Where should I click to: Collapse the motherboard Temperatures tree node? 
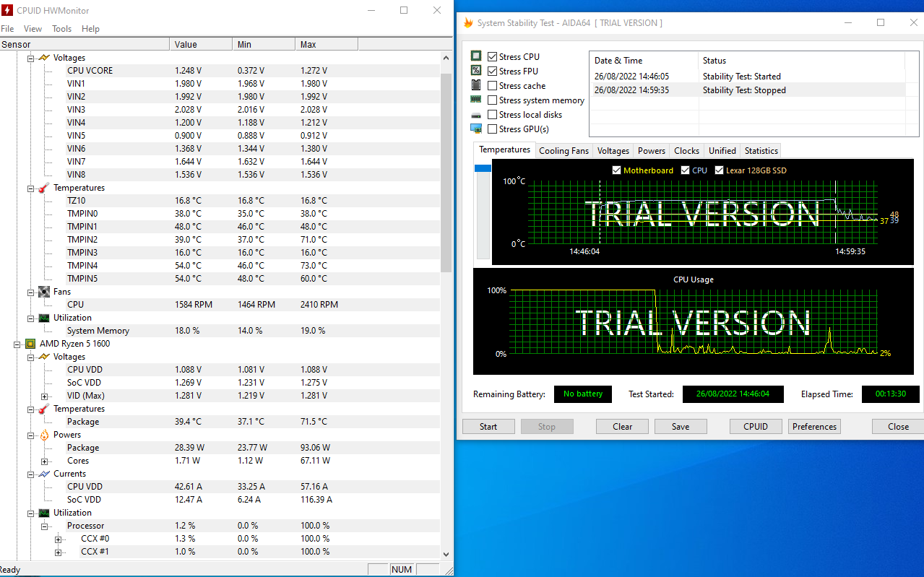coord(31,188)
